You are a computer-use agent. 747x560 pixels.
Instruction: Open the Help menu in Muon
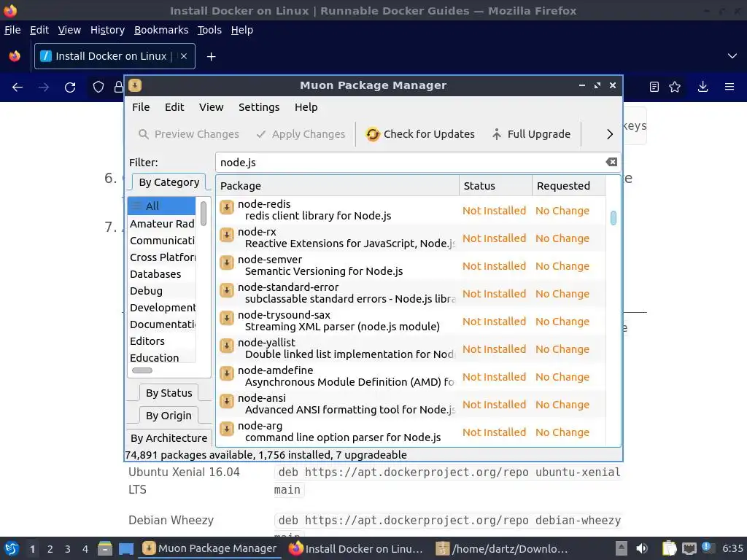[x=306, y=107]
